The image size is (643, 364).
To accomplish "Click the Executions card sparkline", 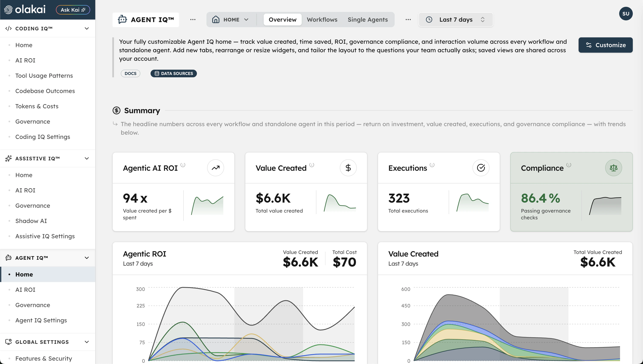I will (x=472, y=203).
